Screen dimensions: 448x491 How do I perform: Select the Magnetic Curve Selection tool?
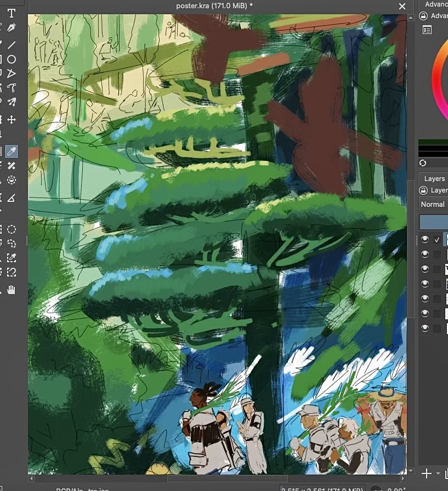[x=12, y=272]
